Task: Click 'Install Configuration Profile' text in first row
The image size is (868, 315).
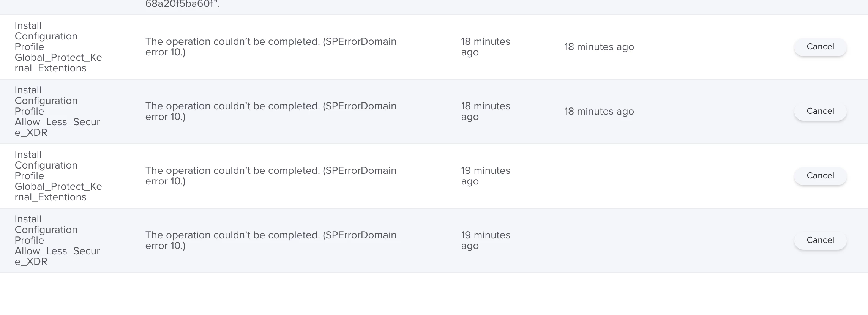Action: pos(46,36)
